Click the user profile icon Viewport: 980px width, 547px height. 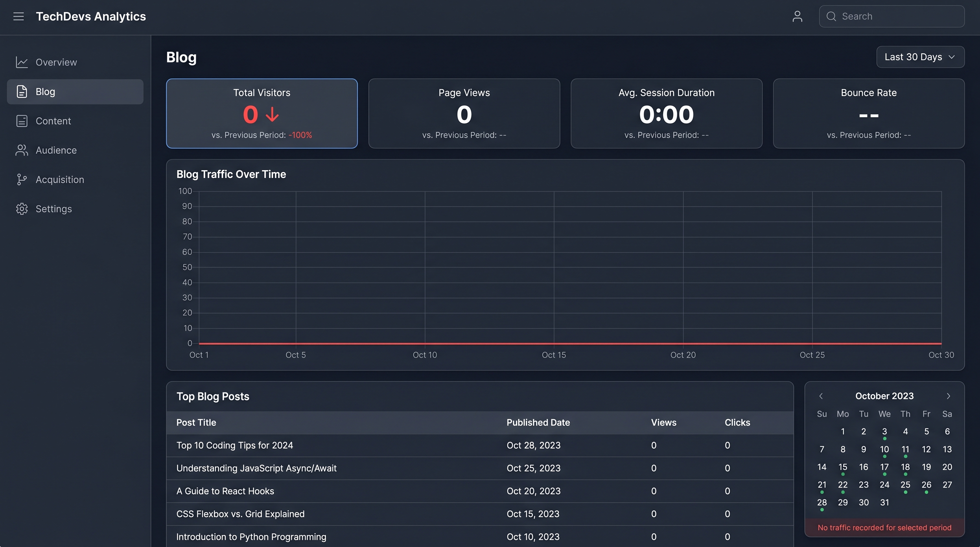point(797,16)
